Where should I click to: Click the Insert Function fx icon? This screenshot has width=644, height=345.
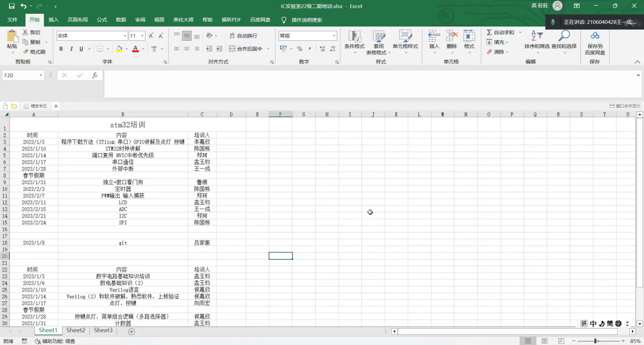coord(95,75)
